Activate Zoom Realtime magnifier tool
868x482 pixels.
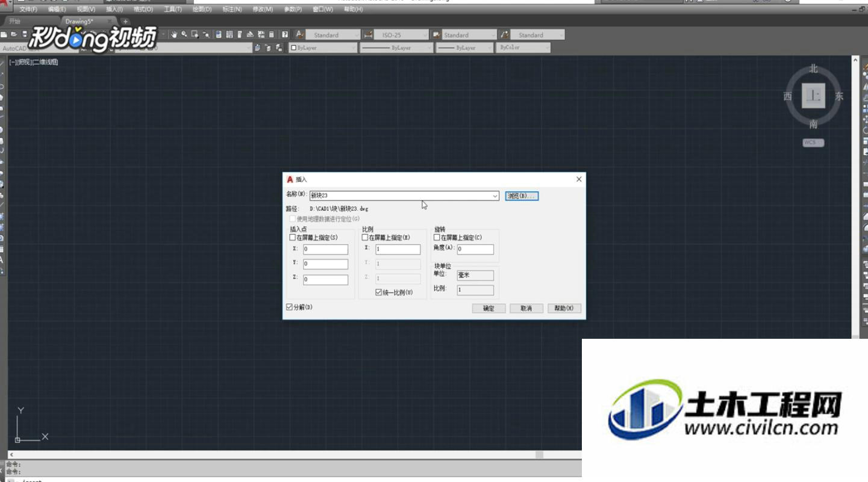pyautogui.click(x=184, y=34)
